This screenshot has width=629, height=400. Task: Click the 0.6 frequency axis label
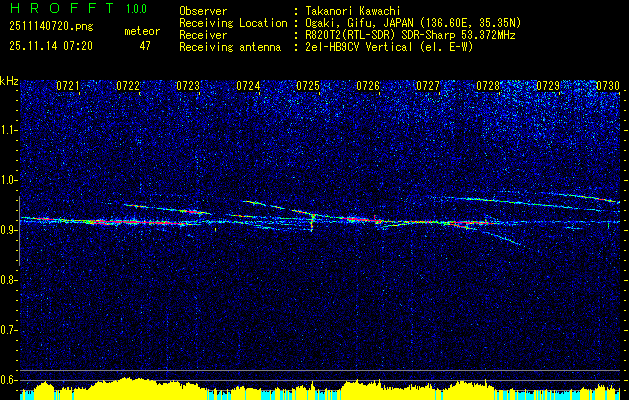tap(9, 380)
